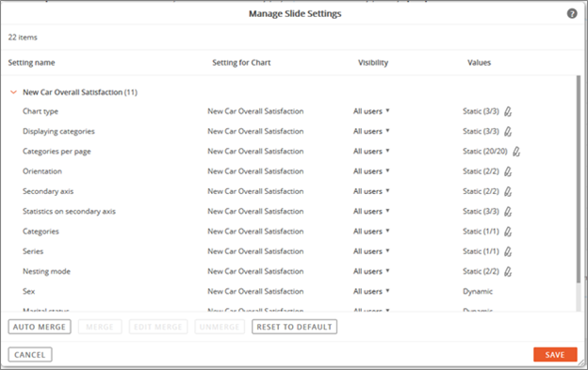The width and height of the screenshot is (588, 370).
Task: Open visibility dropdown for Sex setting
Action: [x=371, y=291]
